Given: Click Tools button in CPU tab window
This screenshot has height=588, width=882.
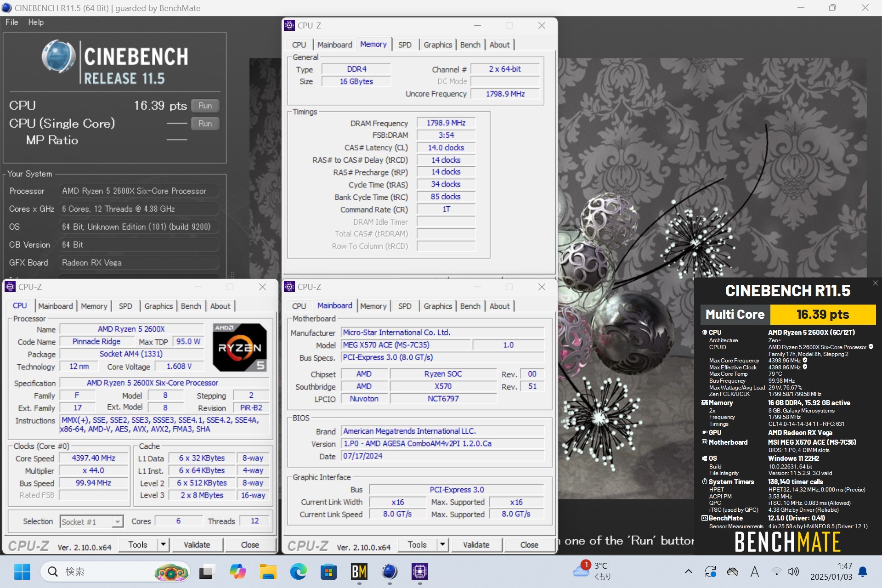Looking at the screenshot, I should point(138,545).
